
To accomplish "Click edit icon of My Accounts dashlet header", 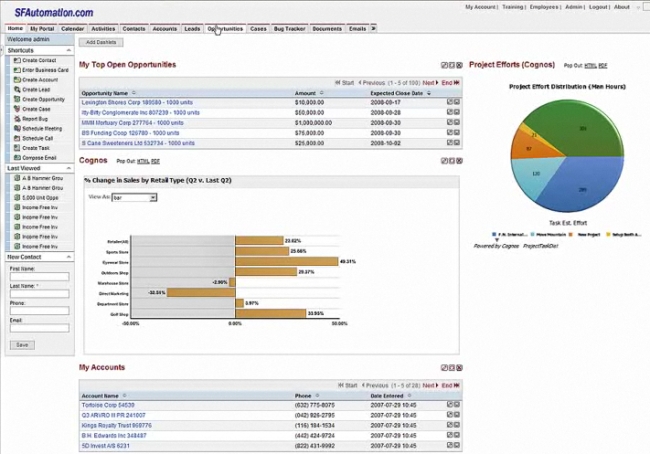I will (444, 368).
